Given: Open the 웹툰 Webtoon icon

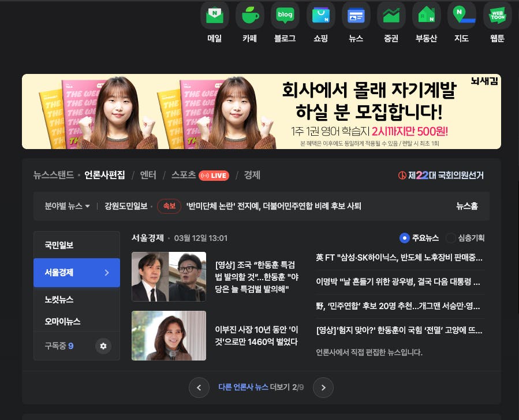Looking at the screenshot, I should [x=497, y=15].
